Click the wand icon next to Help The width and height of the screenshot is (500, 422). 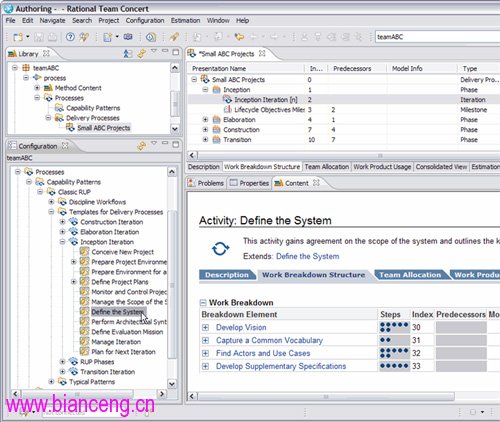pyautogui.click(x=84, y=37)
